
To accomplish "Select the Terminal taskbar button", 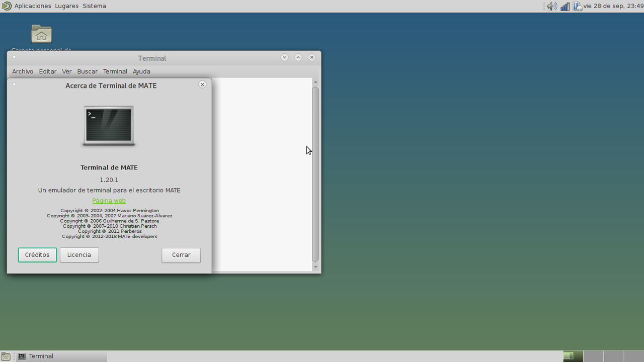I will [60, 356].
